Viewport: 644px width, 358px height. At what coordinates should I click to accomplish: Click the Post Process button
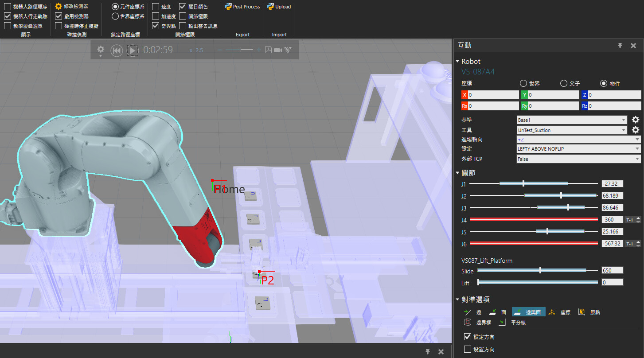(x=242, y=7)
